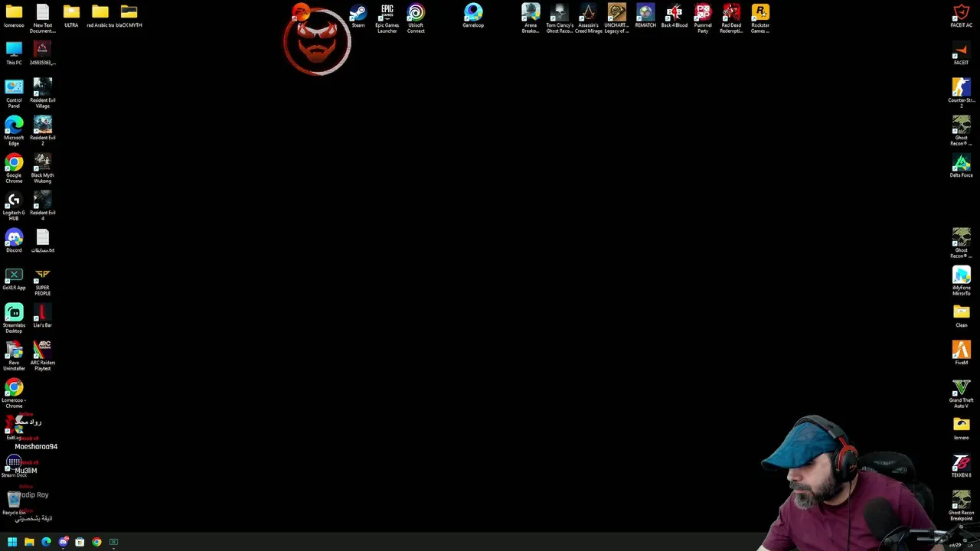Open the FACEIT AC shortcut
The height and width of the screenshot is (551, 980).
[962, 16]
